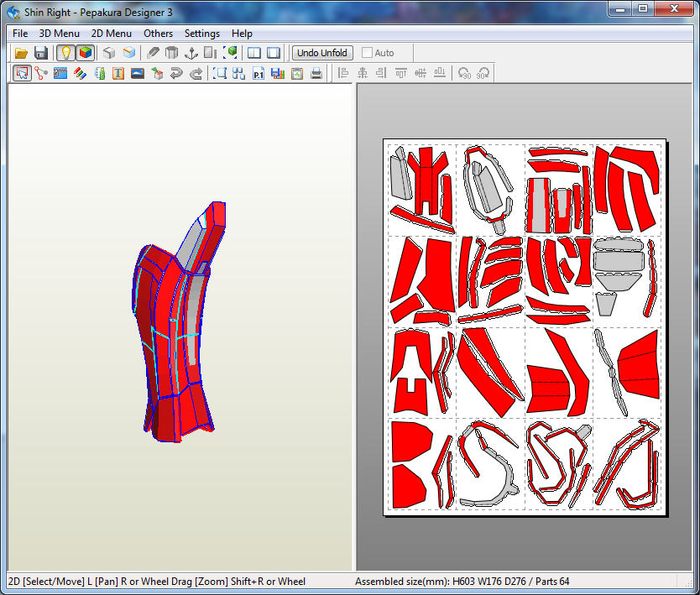Toggle the colored cube texture display button

(86, 53)
